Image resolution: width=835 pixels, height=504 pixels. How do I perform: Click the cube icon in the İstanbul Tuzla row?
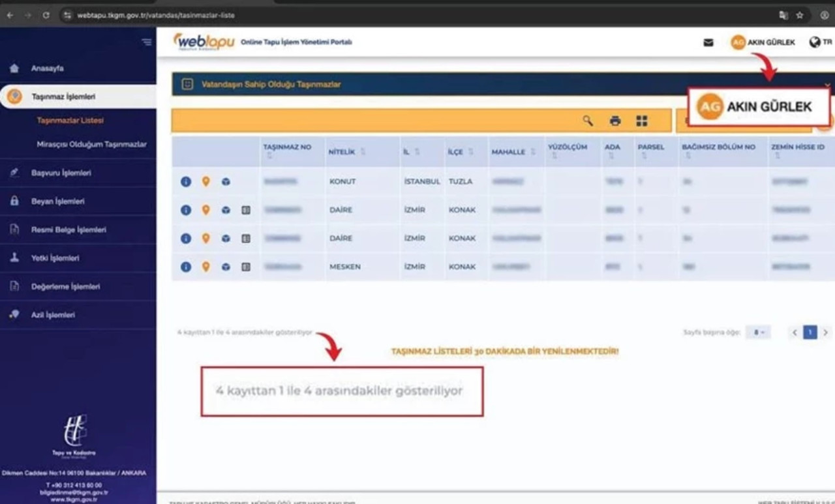click(226, 182)
